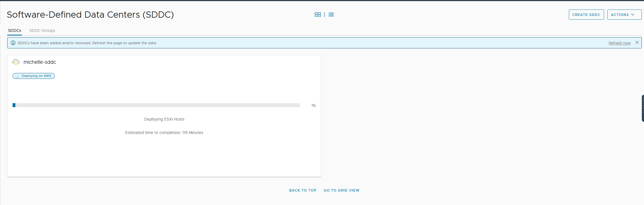
Task: Click the estimated time to completion text
Action: [164, 133]
